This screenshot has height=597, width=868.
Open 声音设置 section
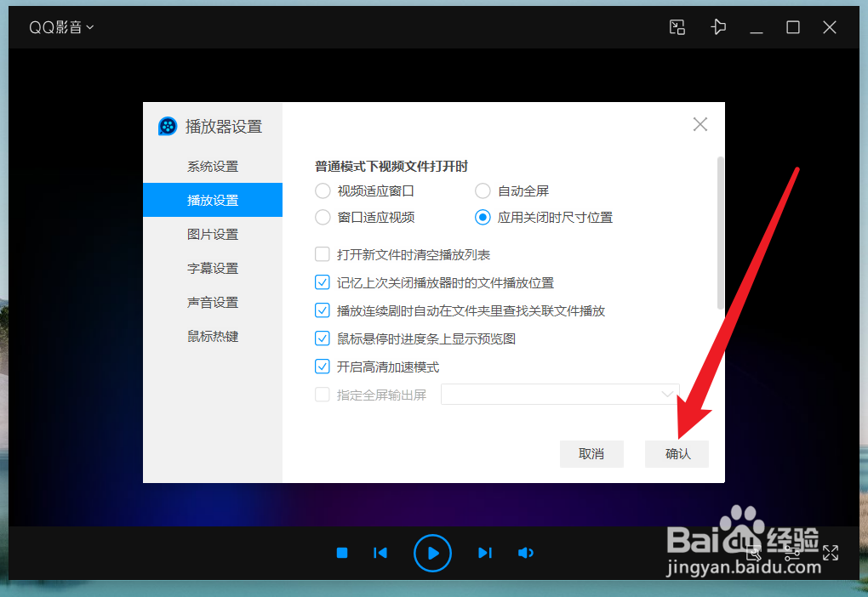click(x=213, y=302)
